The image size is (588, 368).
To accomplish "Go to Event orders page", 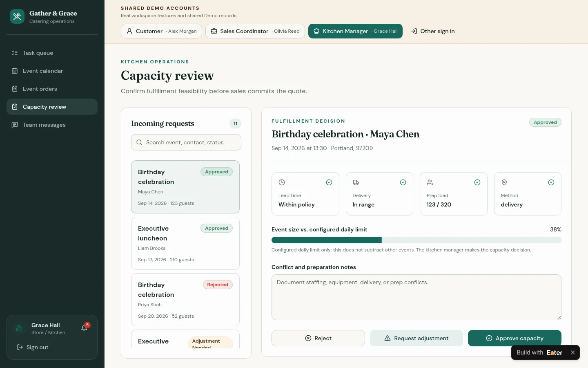I will click(x=52, y=89).
